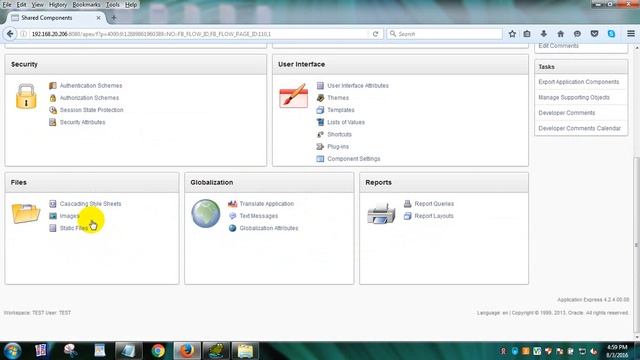Open Developer Comments Calendar task
Screen dimensions: 640x360
coord(580,128)
